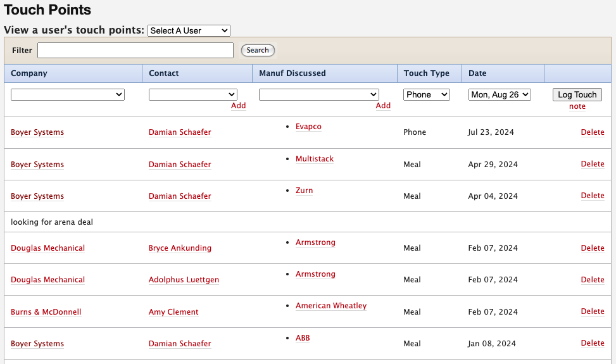Click the Jul 23, 2024 date cell

coord(491,132)
